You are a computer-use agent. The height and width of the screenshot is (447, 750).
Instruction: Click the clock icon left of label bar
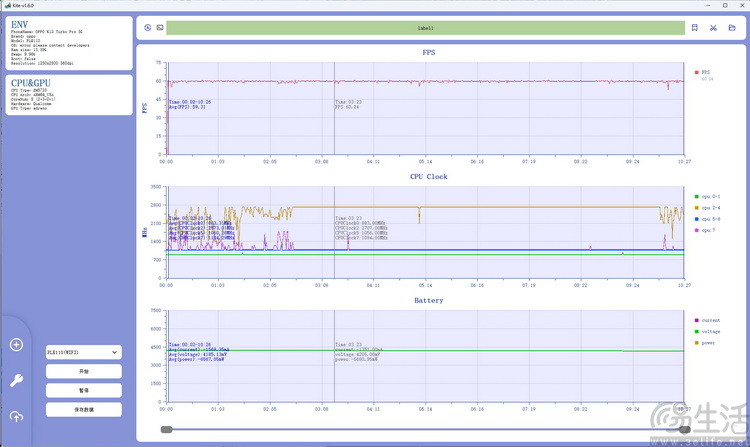tap(148, 28)
